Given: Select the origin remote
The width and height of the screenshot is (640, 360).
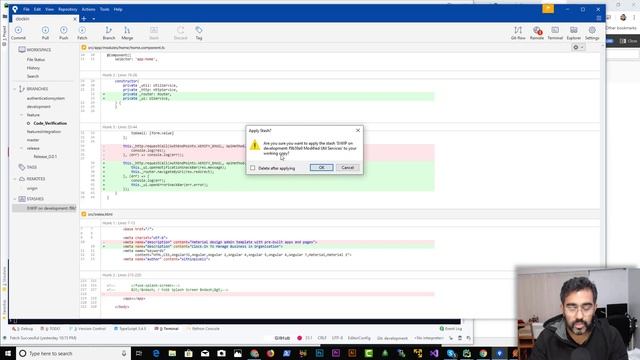Looking at the screenshot, I should pyautogui.click(x=32, y=189).
